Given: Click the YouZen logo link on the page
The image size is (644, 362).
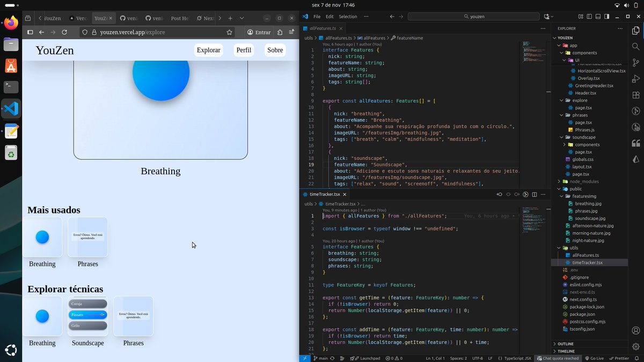Looking at the screenshot, I should [55, 50].
